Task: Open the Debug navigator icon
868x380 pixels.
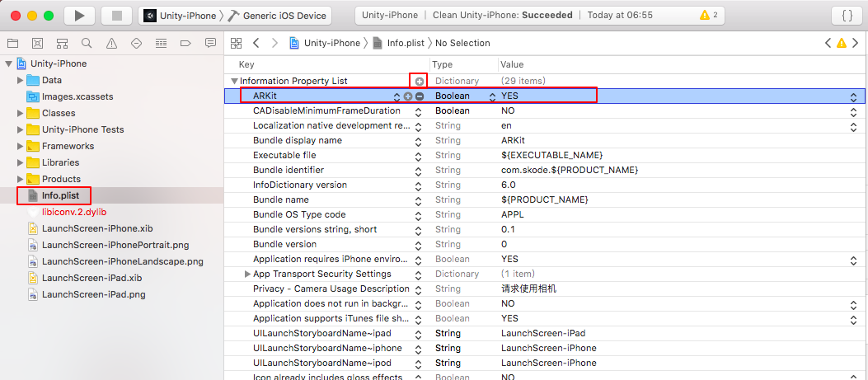Action: pyautogui.click(x=161, y=43)
